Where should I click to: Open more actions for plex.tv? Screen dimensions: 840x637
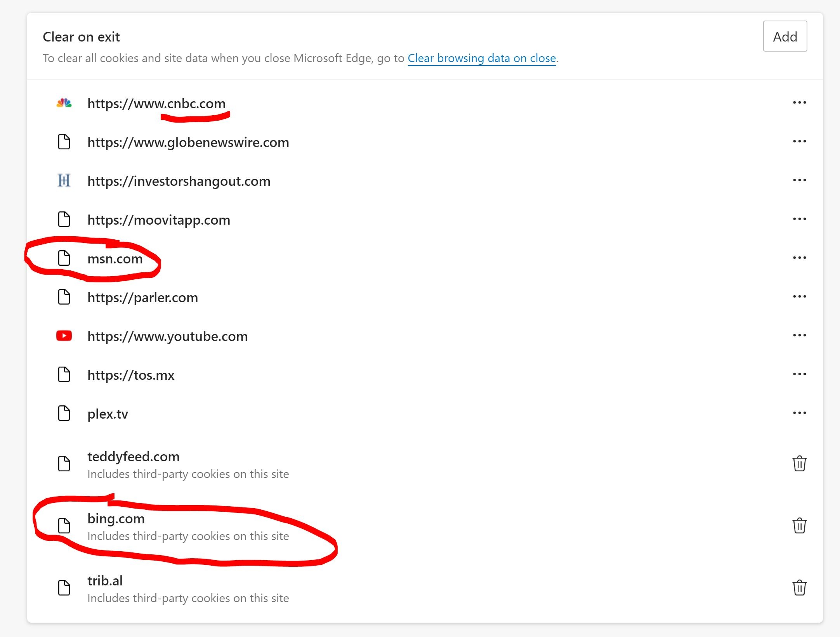(799, 413)
